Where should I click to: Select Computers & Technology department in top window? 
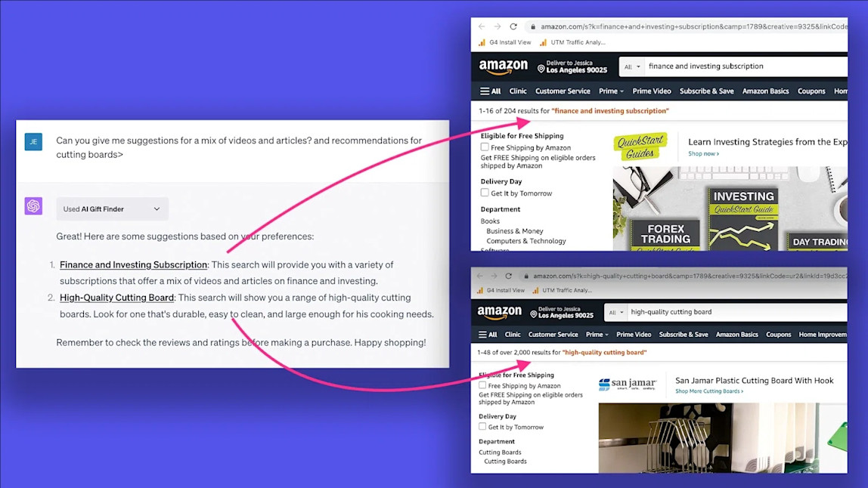click(526, 241)
